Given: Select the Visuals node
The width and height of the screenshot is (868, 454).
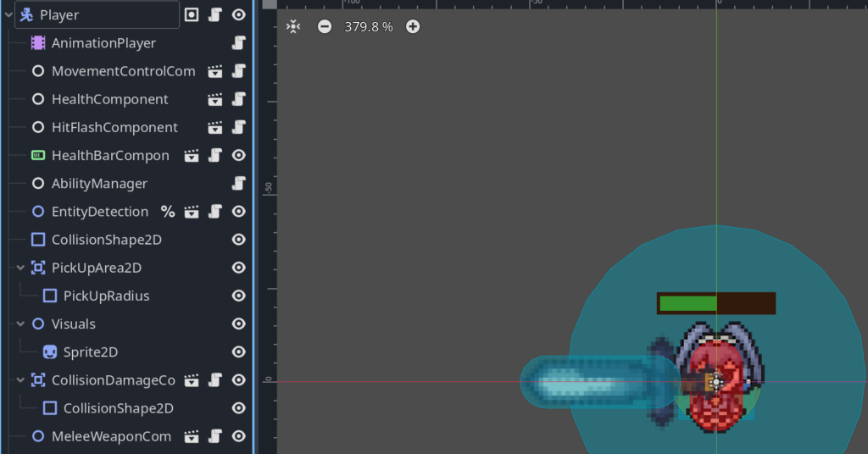Looking at the screenshot, I should [73, 324].
